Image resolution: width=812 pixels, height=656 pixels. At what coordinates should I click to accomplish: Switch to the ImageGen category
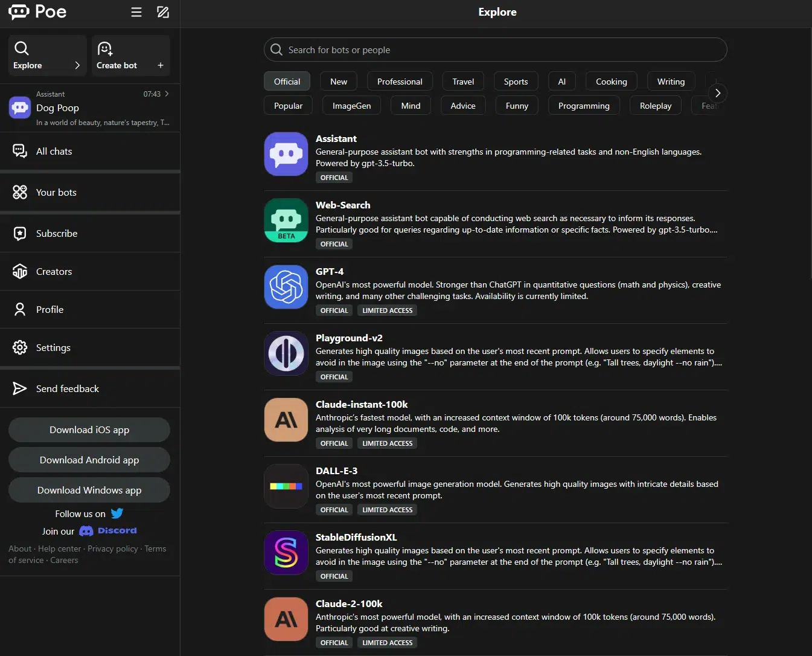351,106
